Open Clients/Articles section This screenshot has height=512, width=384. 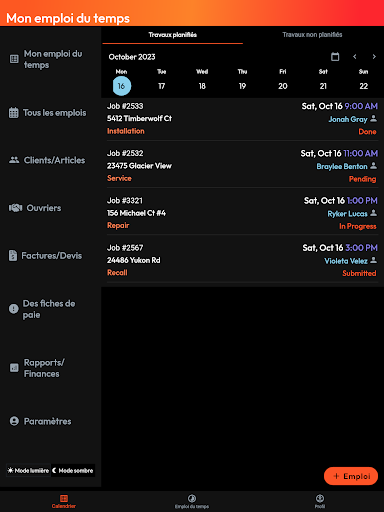[x=47, y=160]
